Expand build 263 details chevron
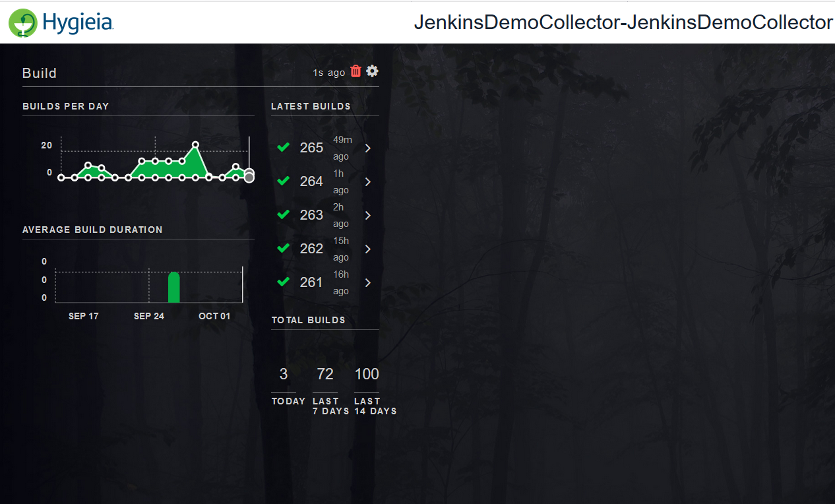Viewport: 835px width, 504px height. [368, 216]
